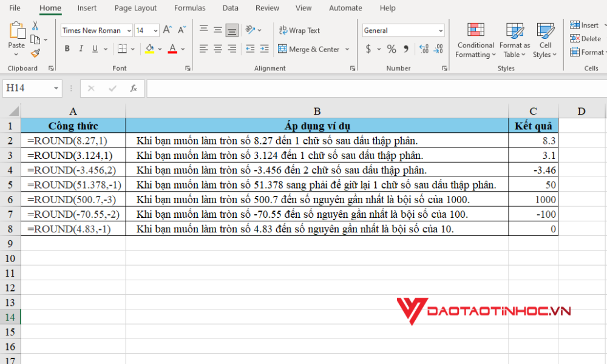The height and width of the screenshot is (364, 607).
Task: Click the Increase Decimal icon
Action: click(x=424, y=49)
